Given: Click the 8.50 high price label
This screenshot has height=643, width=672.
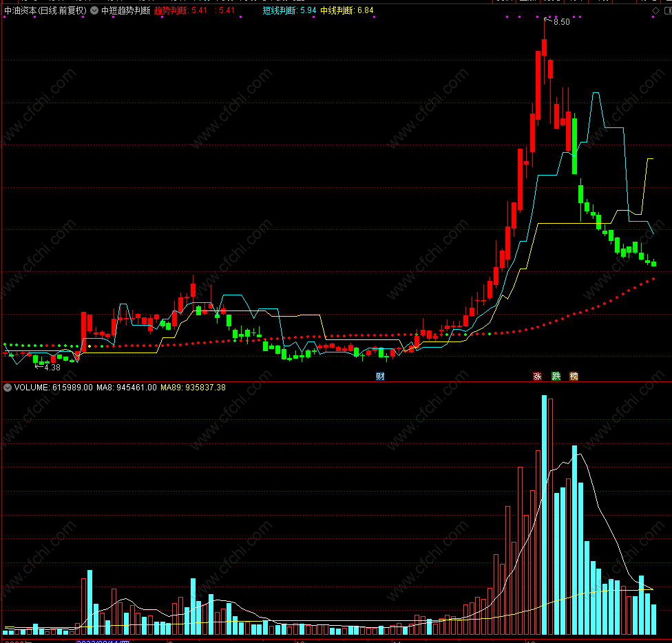Looking at the screenshot, I should tap(561, 22).
